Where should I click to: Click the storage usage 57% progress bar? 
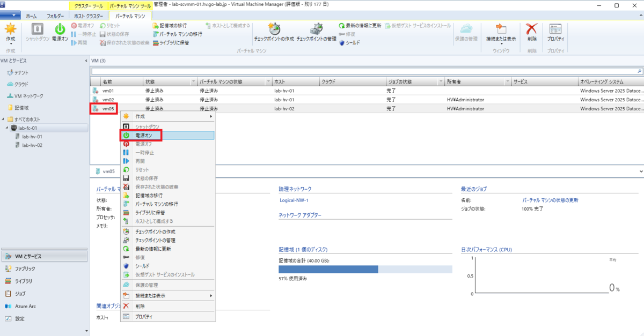(x=365, y=270)
